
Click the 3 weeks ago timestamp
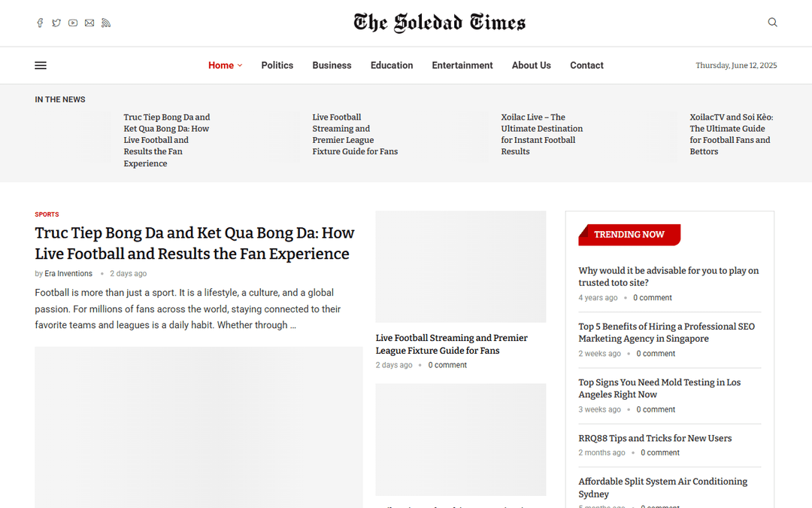click(x=599, y=409)
